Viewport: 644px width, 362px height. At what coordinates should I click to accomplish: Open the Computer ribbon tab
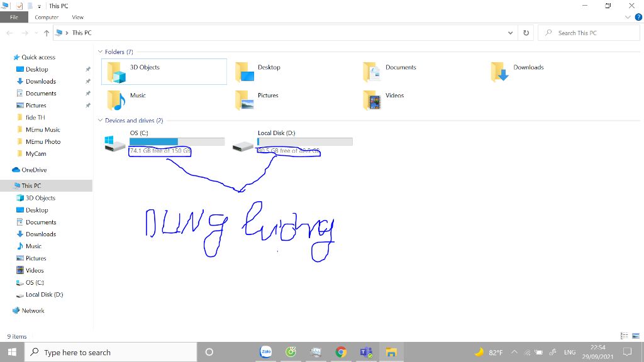[x=47, y=17]
